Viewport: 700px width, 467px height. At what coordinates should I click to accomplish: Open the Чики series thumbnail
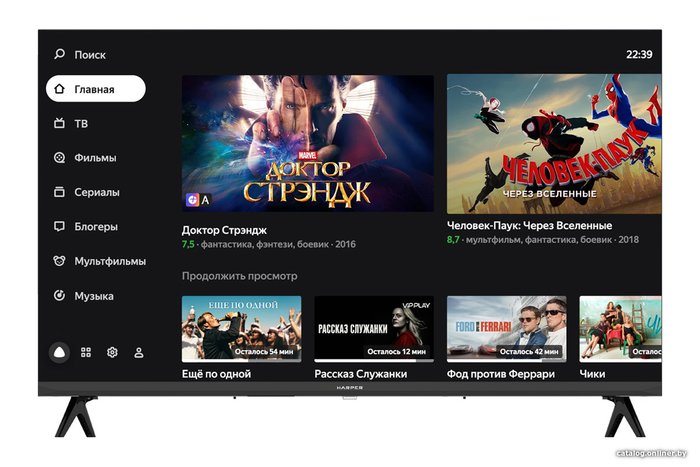(621, 329)
